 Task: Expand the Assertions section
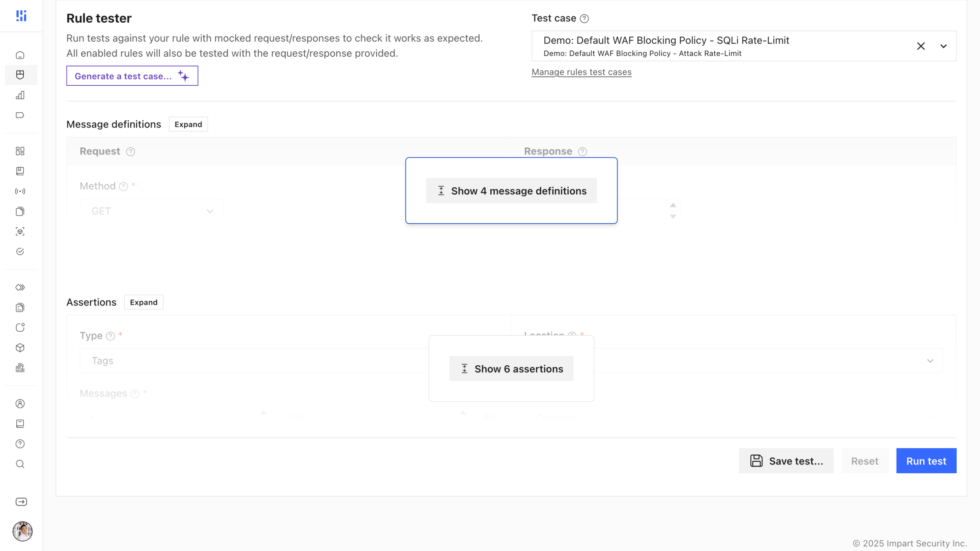click(144, 302)
